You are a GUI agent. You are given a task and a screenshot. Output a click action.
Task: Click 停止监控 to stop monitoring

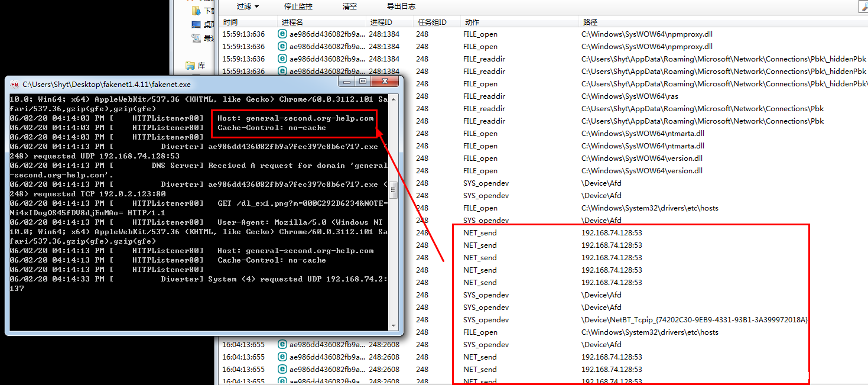tap(298, 7)
